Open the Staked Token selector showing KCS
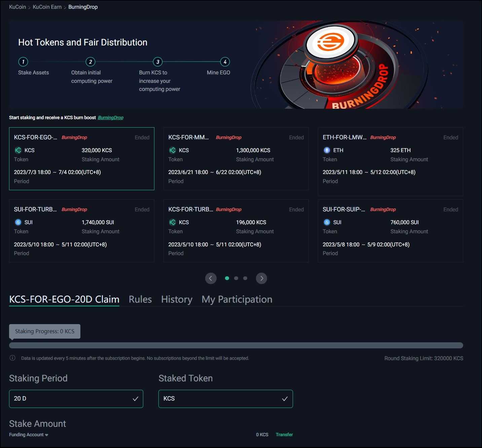482x448 pixels. (x=225, y=399)
